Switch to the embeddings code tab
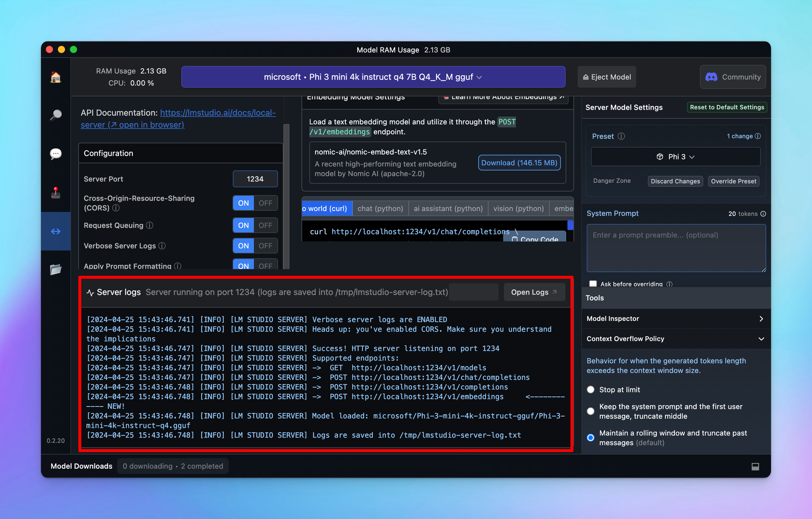Screen dimensions: 812x519 [x=562, y=208]
